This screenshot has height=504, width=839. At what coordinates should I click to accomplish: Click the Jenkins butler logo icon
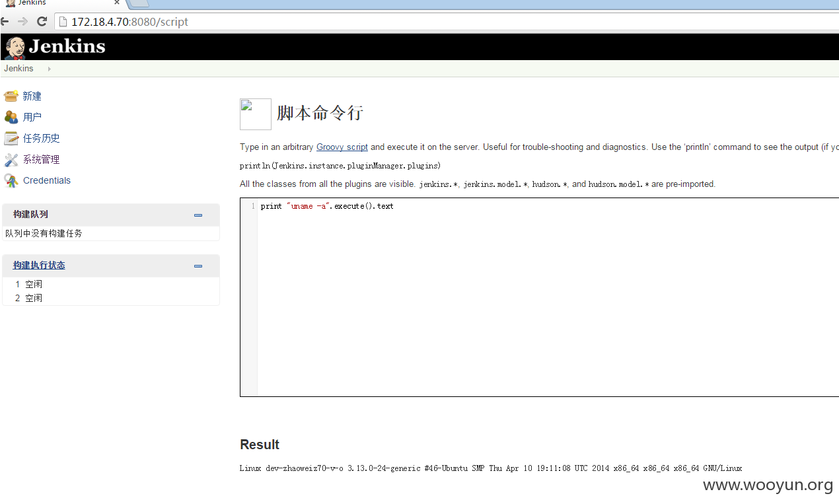tap(15, 47)
